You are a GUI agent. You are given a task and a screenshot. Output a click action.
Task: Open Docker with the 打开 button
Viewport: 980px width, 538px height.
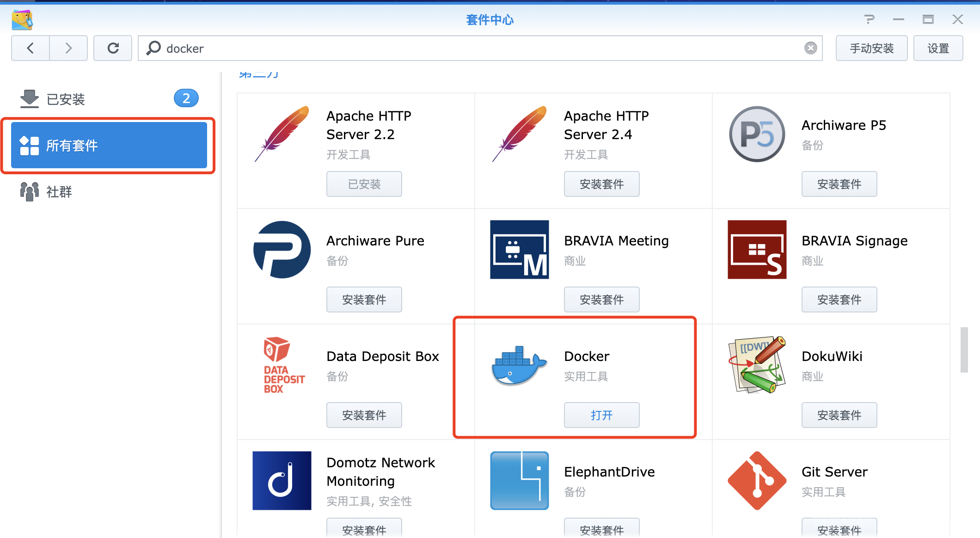click(x=602, y=415)
